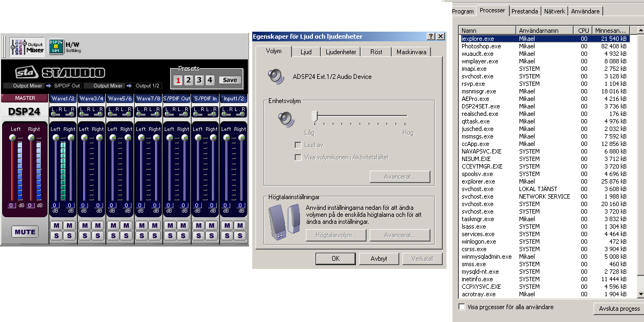
Task: Select the msnmsgr.exe process row
Action: click(x=545, y=91)
